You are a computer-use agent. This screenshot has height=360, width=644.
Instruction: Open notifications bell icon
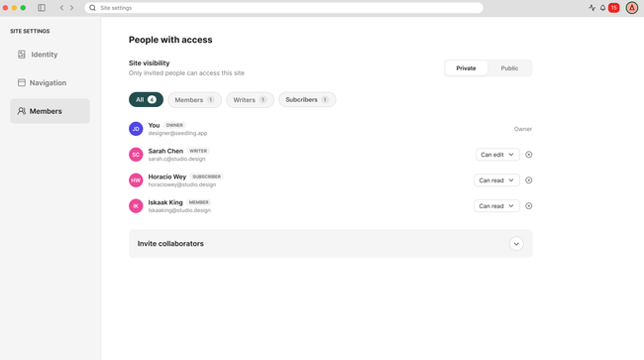pos(602,8)
